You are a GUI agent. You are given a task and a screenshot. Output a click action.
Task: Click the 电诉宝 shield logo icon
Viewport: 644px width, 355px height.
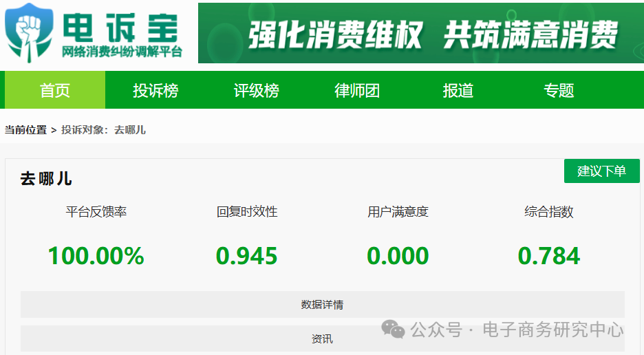pos(29,33)
